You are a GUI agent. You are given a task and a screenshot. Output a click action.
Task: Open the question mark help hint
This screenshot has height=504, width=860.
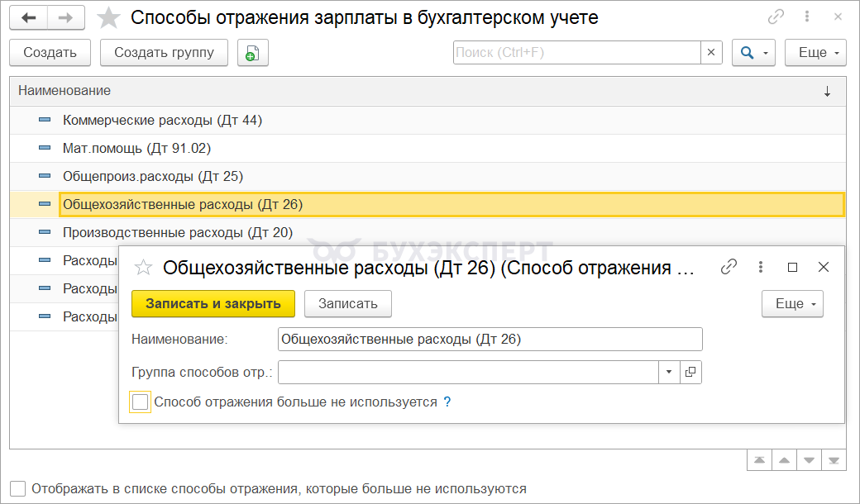447,402
